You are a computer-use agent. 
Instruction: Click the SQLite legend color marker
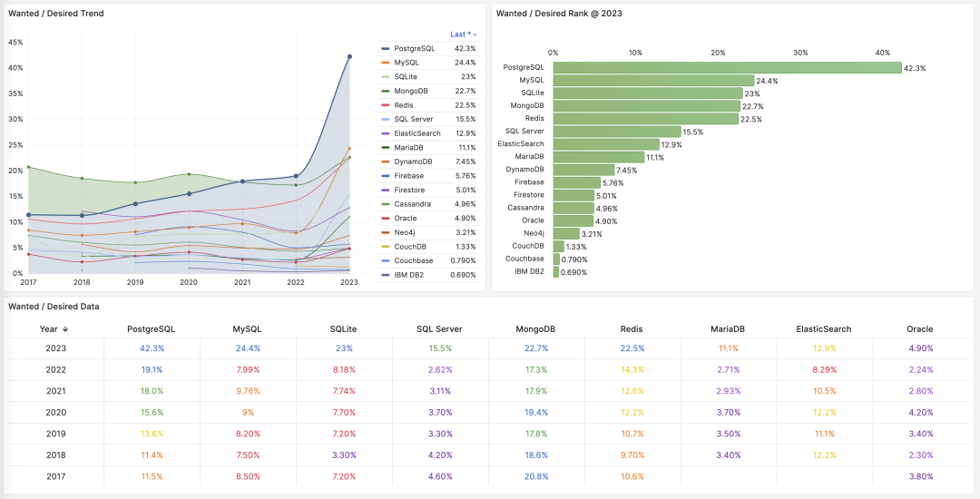tap(386, 76)
